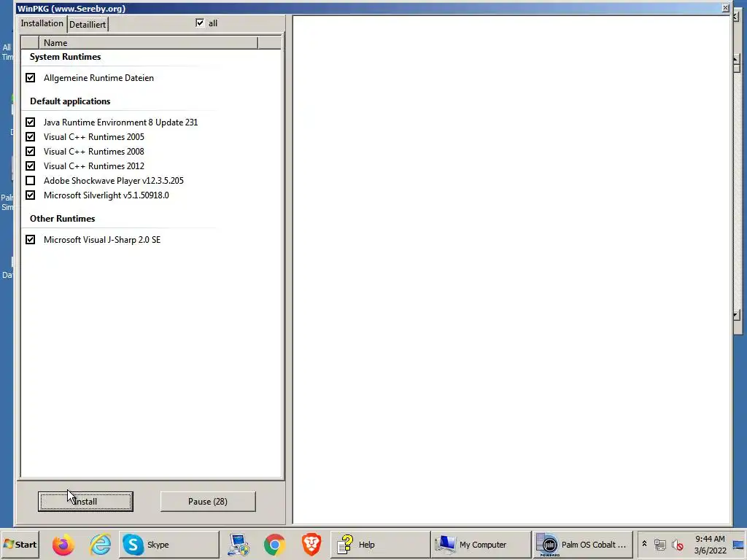Uncheck Microsoft Visual J-Sharp 2.0 SE
The height and width of the screenshot is (560, 747).
click(x=31, y=239)
